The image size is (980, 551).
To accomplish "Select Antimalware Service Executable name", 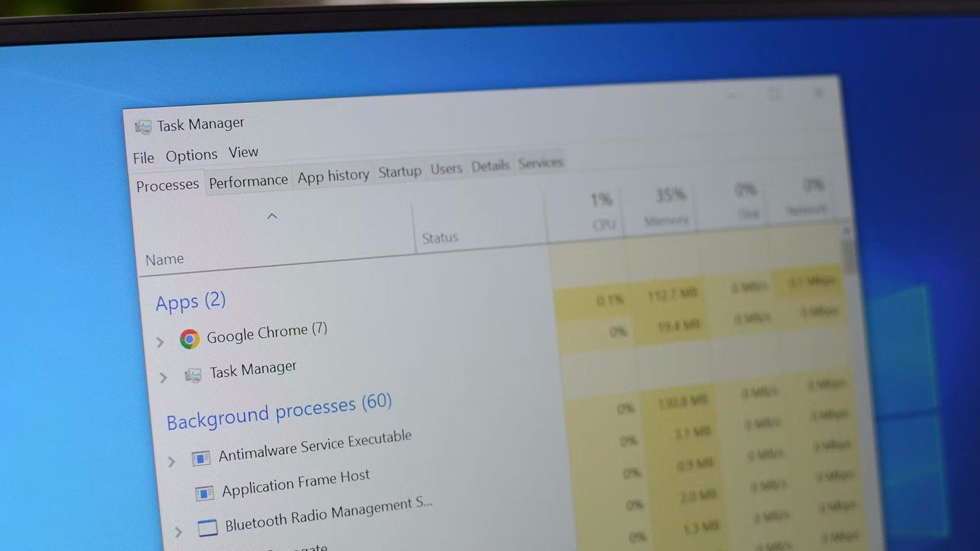I will pos(315,446).
